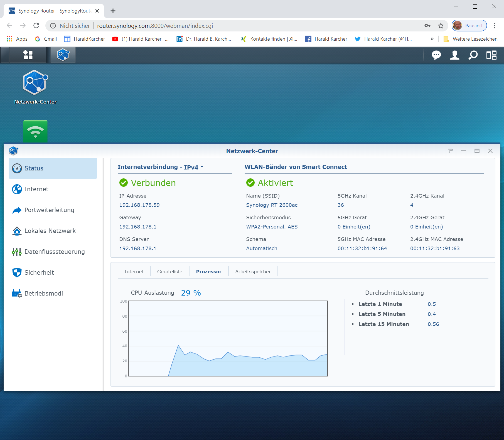Open the user account options icon
This screenshot has height=440, width=504.
[x=454, y=55]
